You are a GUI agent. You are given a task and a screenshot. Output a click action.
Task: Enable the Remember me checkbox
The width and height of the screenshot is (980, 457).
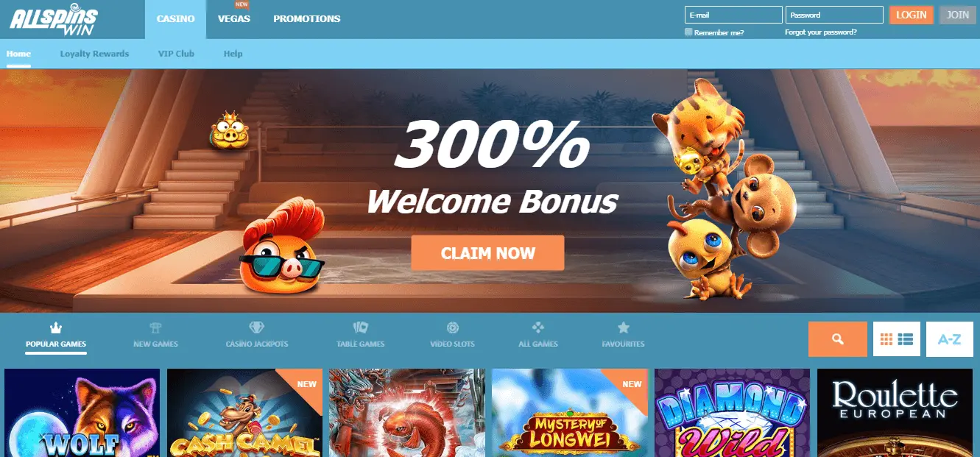pyautogui.click(x=688, y=32)
